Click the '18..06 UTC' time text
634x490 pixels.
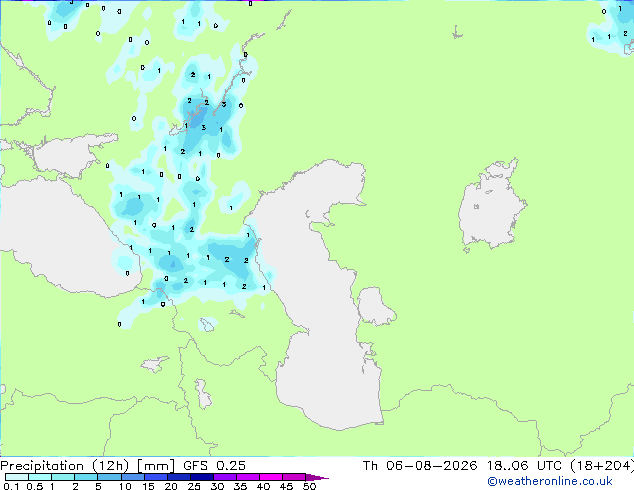(524, 466)
